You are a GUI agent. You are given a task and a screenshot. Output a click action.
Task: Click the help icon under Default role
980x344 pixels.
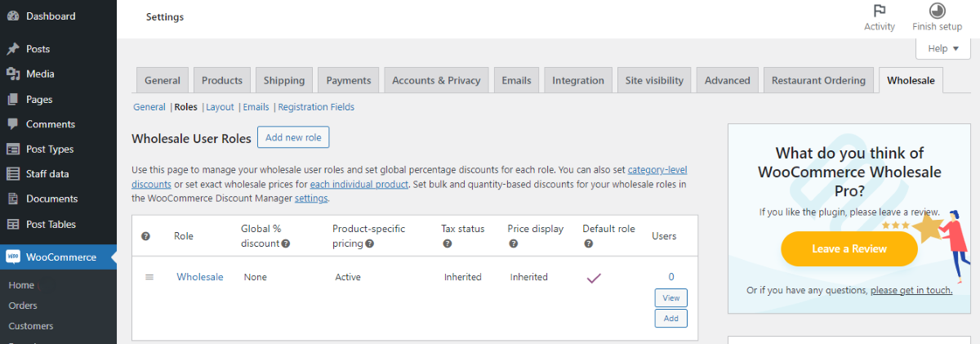[x=587, y=243]
